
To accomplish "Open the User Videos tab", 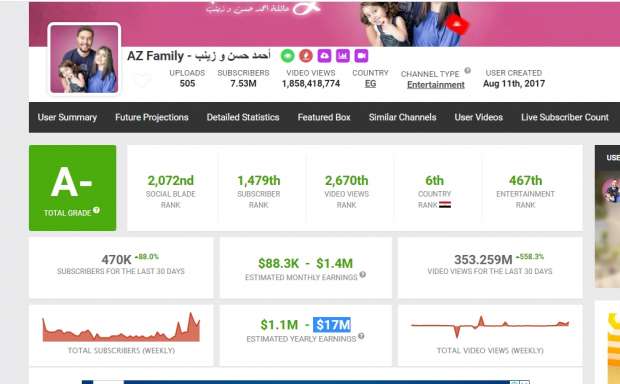I will tap(478, 117).
